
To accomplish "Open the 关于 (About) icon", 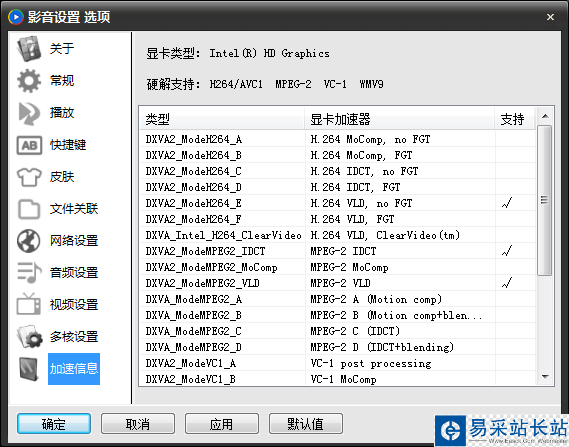I will click(x=29, y=48).
